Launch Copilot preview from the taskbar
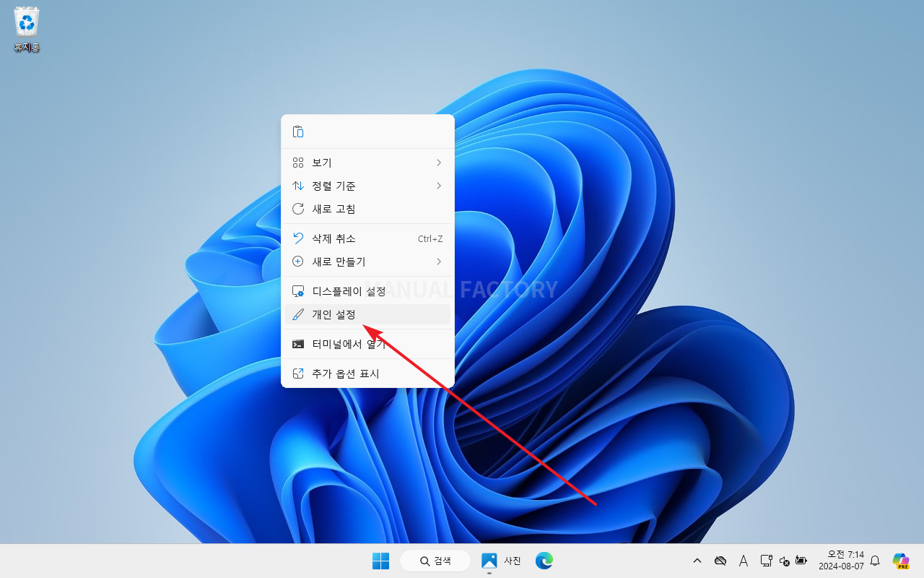The height and width of the screenshot is (578, 924). (x=901, y=561)
